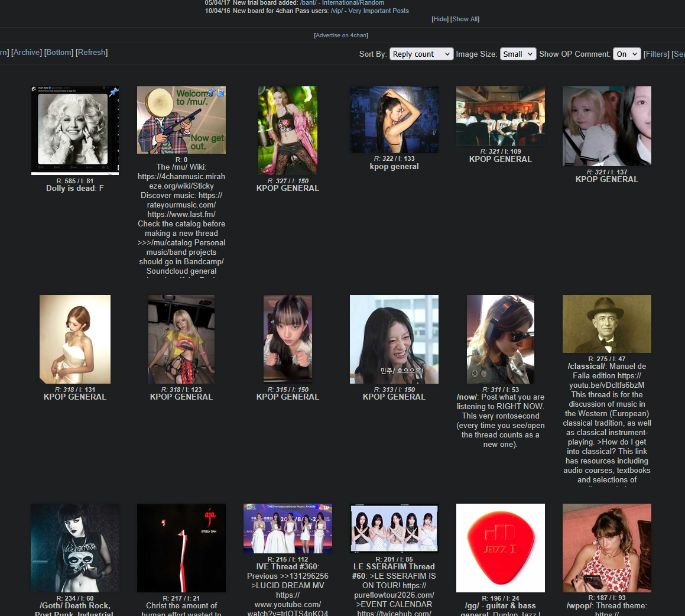The image size is (685, 616).
Task: Click 'R: 313 / I: 150' reply count
Action: (x=394, y=390)
